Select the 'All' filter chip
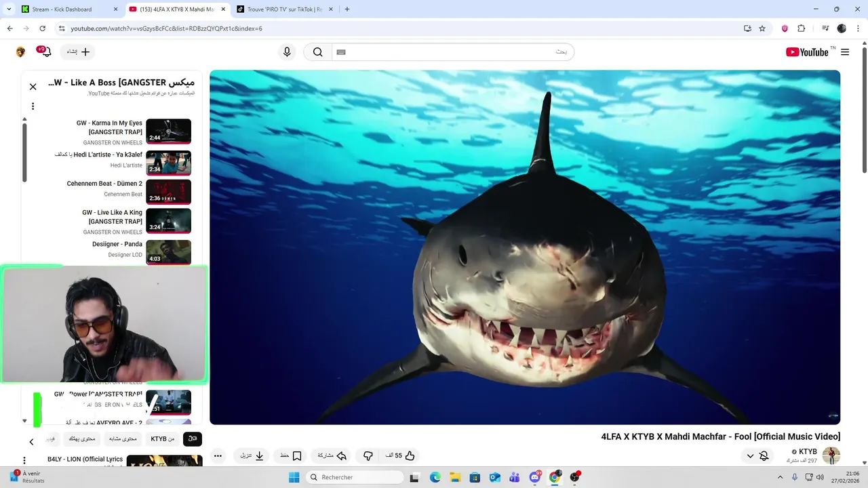 point(193,439)
